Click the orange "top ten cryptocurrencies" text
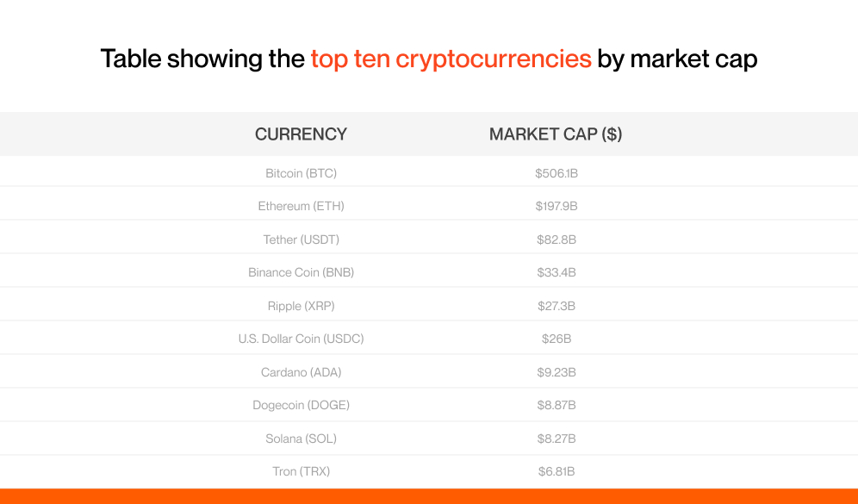The image size is (858, 504). (451, 59)
